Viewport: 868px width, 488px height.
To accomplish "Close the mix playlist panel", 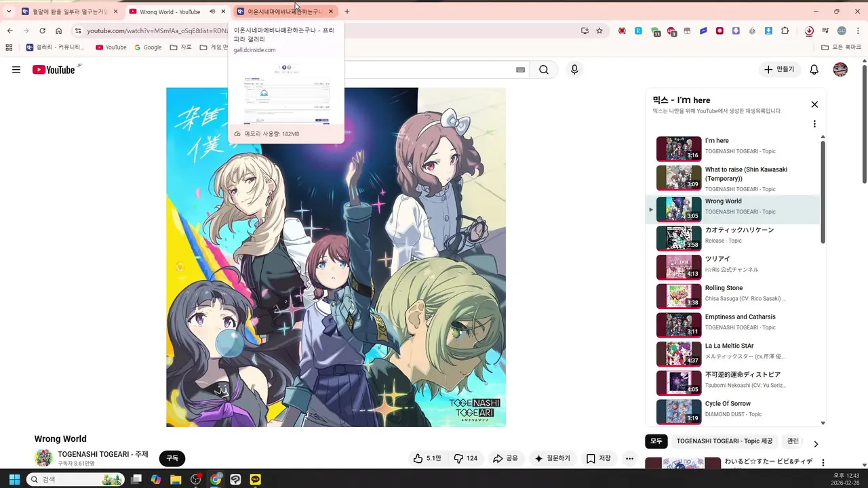I will click(x=814, y=104).
